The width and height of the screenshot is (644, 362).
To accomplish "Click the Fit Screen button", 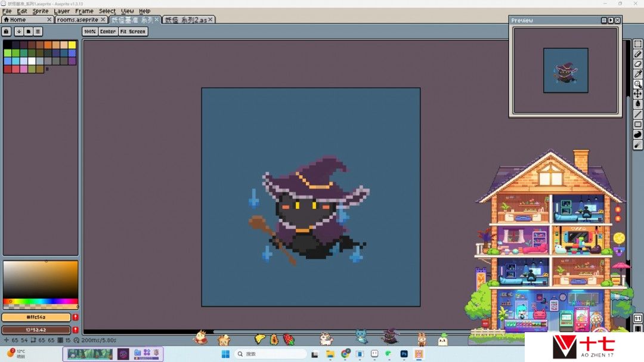I will click(x=132, y=31).
